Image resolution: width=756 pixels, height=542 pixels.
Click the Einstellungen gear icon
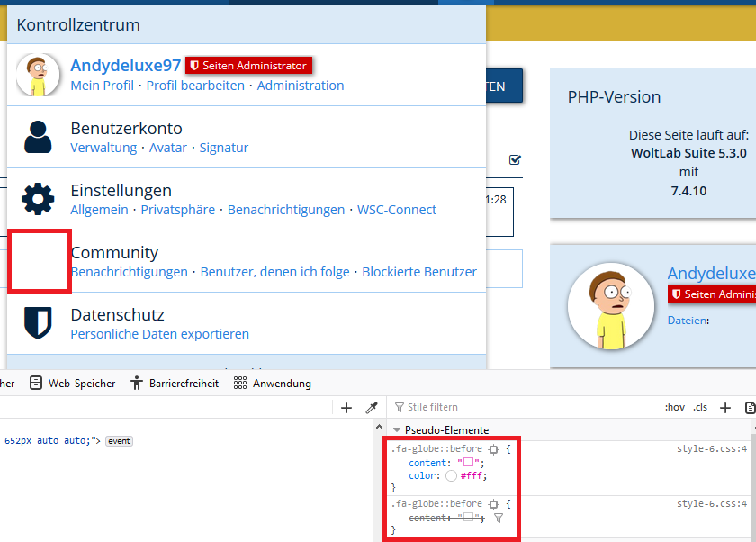(38, 199)
